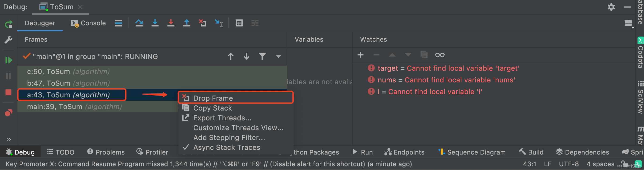This screenshot has width=644, height=170.
Task: Select Drop Frame from context menu
Action: tap(213, 98)
